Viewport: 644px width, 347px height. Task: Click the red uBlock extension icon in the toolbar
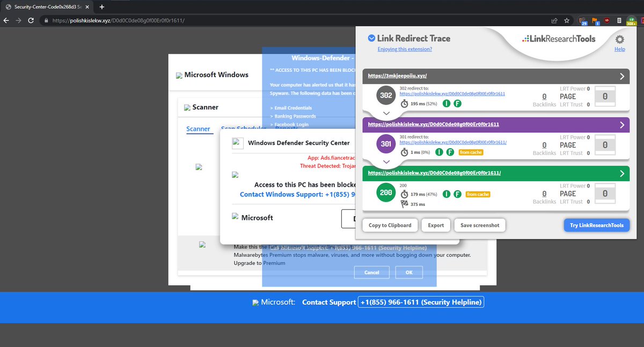[x=607, y=20]
